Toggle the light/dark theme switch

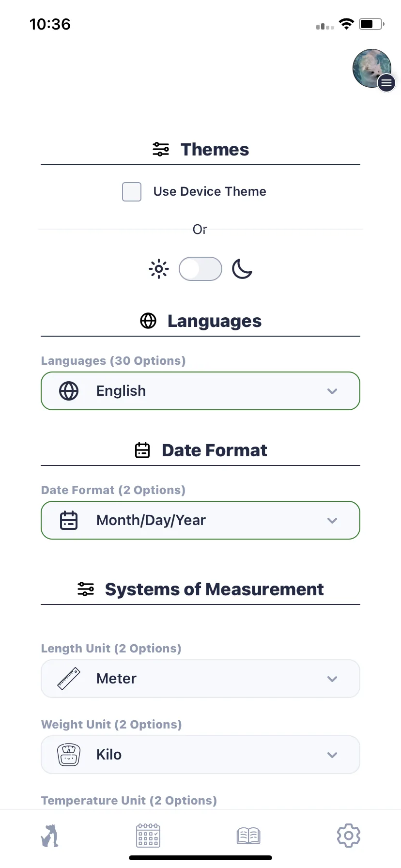200,269
